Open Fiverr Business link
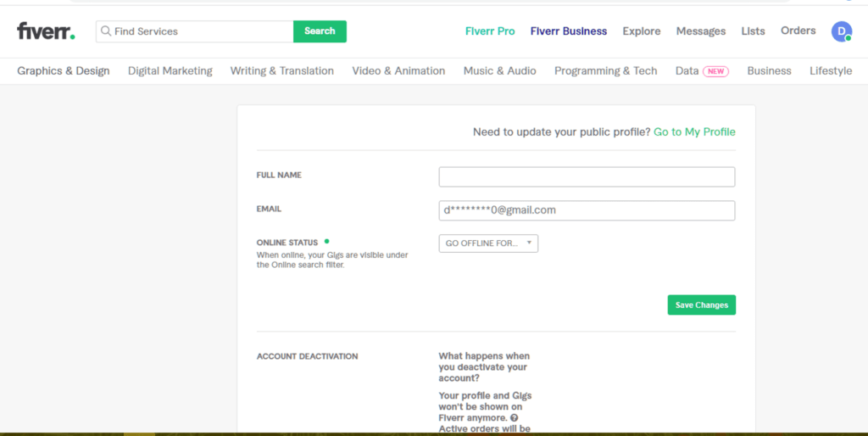 pos(569,31)
